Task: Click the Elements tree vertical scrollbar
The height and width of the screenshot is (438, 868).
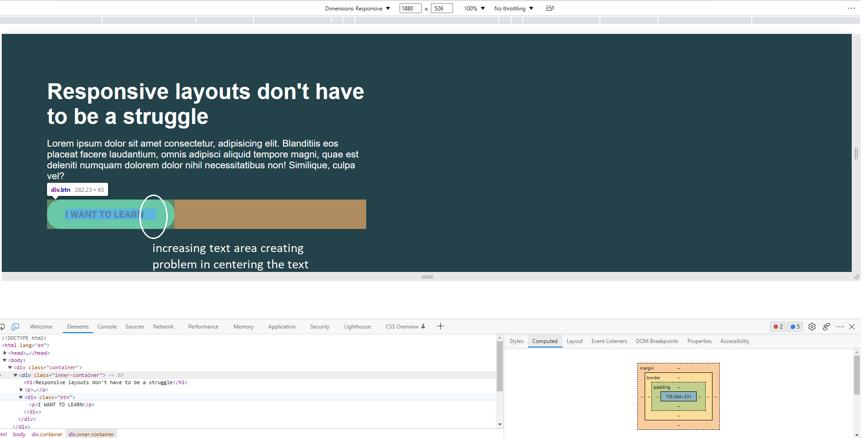Action: click(x=500, y=366)
